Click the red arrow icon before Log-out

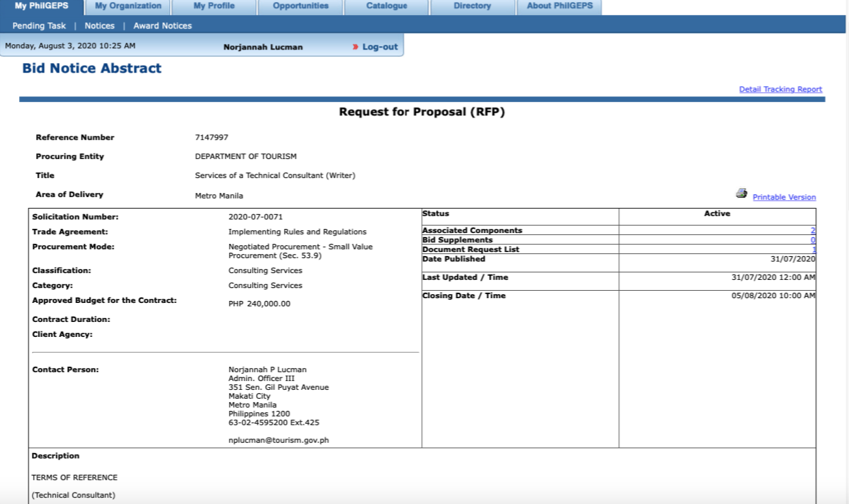[x=355, y=47]
